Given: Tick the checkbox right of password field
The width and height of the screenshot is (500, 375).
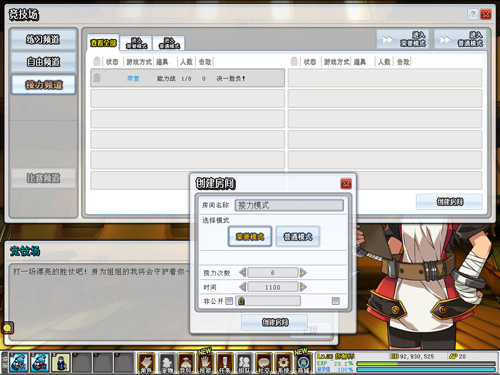Looking at the screenshot, I should pos(336,301).
